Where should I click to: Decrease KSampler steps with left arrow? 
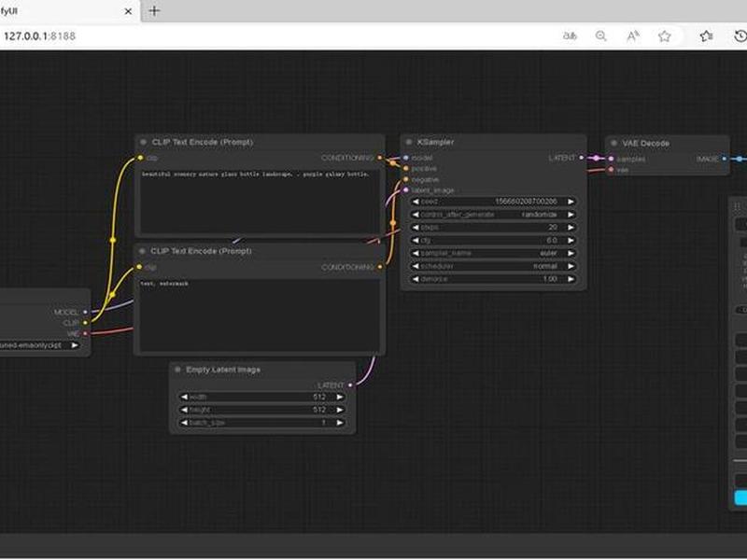tap(416, 228)
